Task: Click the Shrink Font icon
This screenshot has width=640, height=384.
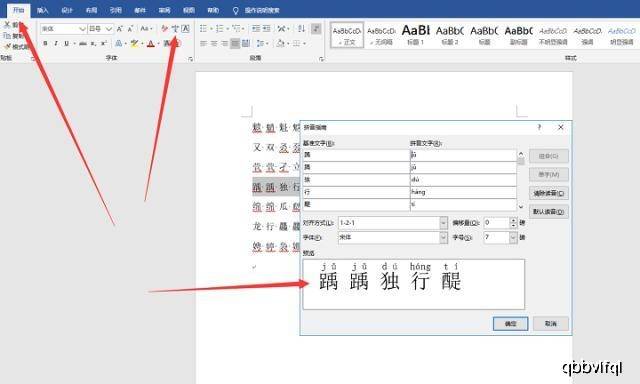Action: point(130,29)
